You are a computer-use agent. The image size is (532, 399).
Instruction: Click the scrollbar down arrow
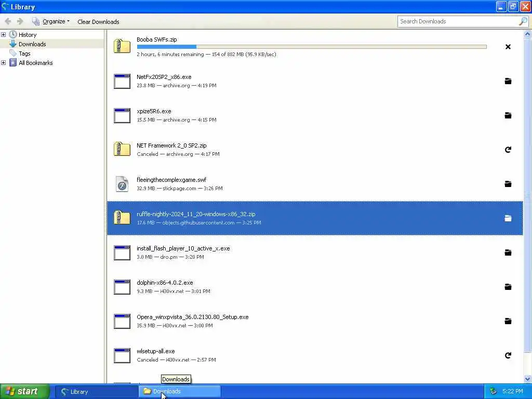pyautogui.click(x=527, y=379)
